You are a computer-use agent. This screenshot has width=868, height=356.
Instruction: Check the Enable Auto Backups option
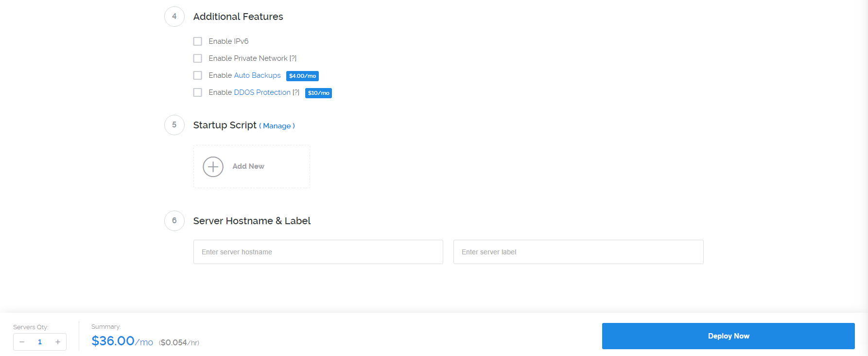197,75
